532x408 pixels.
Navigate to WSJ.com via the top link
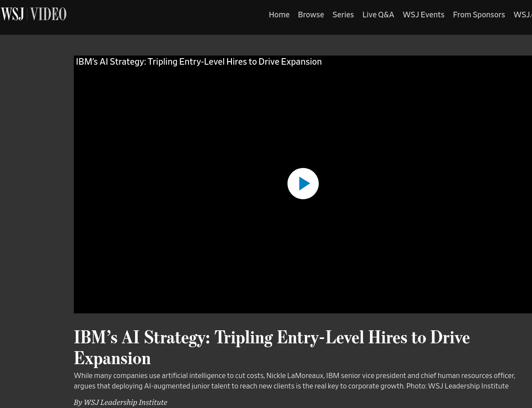click(x=522, y=14)
